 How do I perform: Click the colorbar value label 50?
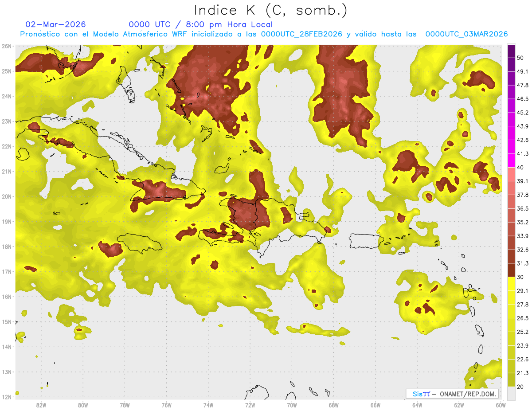tap(521, 58)
